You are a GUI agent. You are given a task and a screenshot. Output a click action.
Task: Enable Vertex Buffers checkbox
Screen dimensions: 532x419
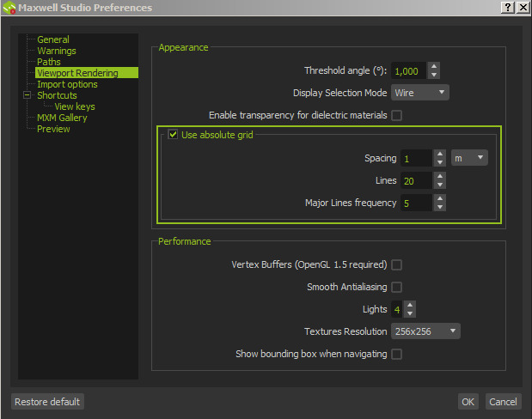click(396, 265)
